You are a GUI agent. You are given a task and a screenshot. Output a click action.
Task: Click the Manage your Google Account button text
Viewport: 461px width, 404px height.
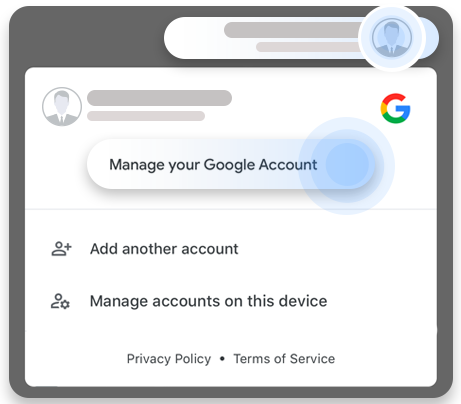(x=213, y=165)
